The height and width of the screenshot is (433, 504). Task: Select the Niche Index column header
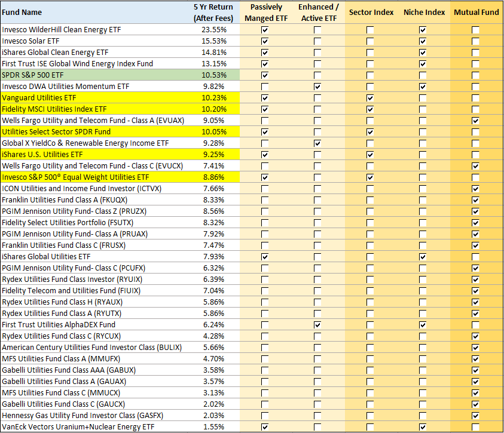point(424,12)
